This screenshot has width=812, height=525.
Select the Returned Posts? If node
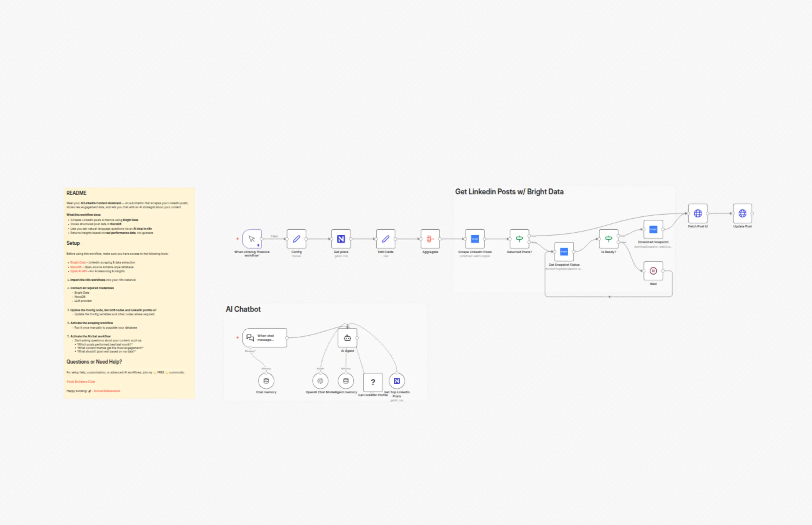click(x=519, y=239)
